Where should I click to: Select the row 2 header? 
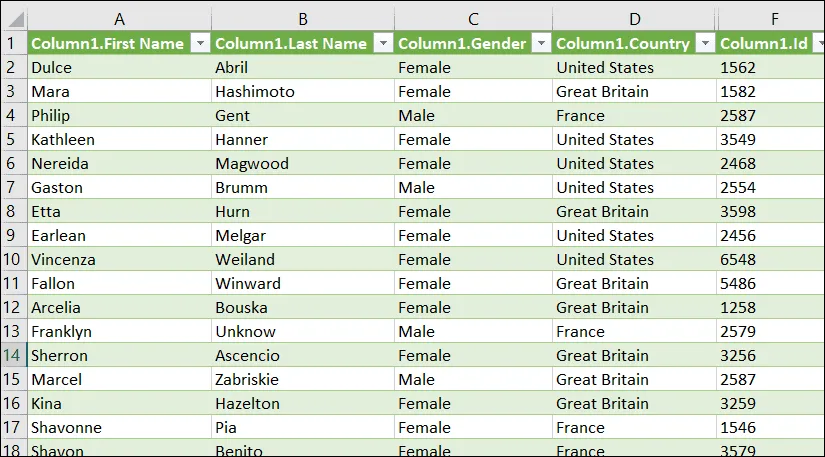coord(13,67)
